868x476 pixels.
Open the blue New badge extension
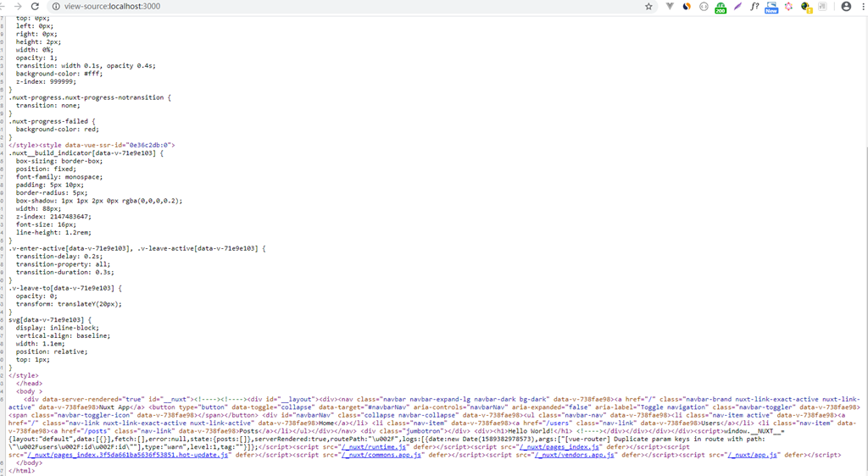(x=771, y=7)
